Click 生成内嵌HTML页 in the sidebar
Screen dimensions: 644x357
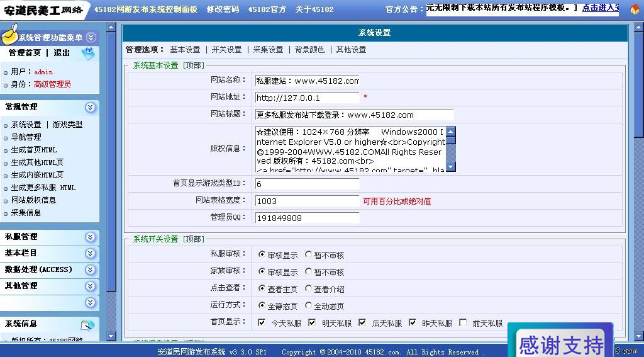tap(37, 175)
